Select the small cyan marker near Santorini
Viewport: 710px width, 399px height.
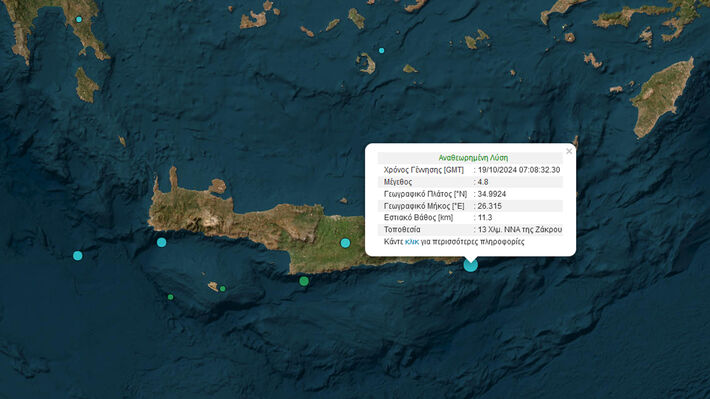[x=381, y=51]
